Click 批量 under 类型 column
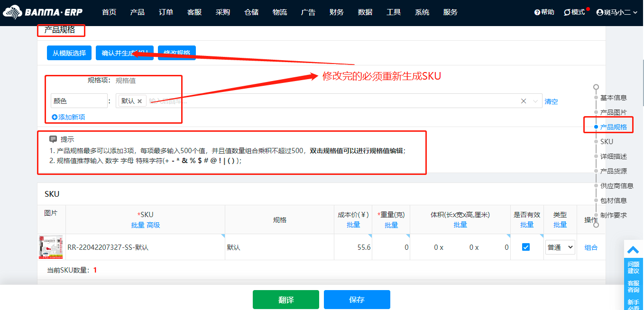This screenshot has height=310, width=644. (560, 225)
